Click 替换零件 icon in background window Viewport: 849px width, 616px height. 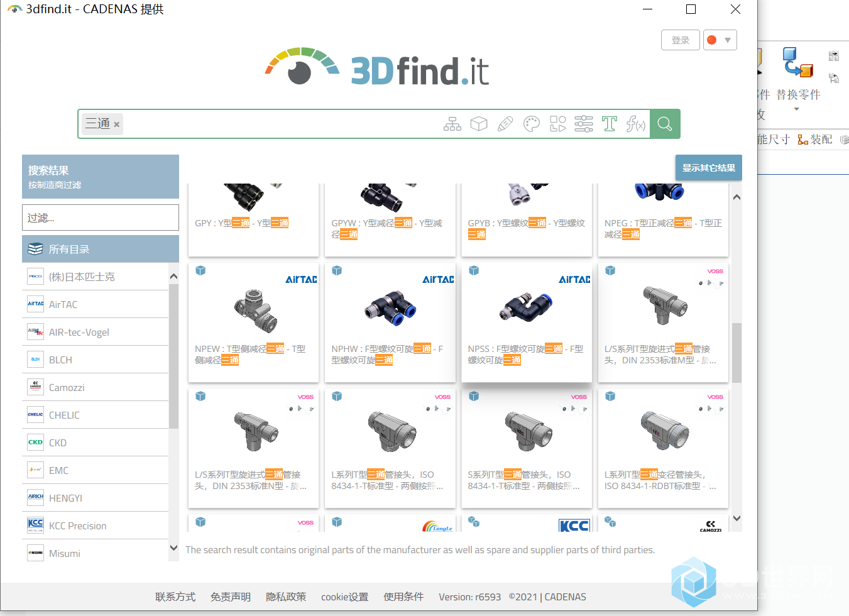point(798,63)
